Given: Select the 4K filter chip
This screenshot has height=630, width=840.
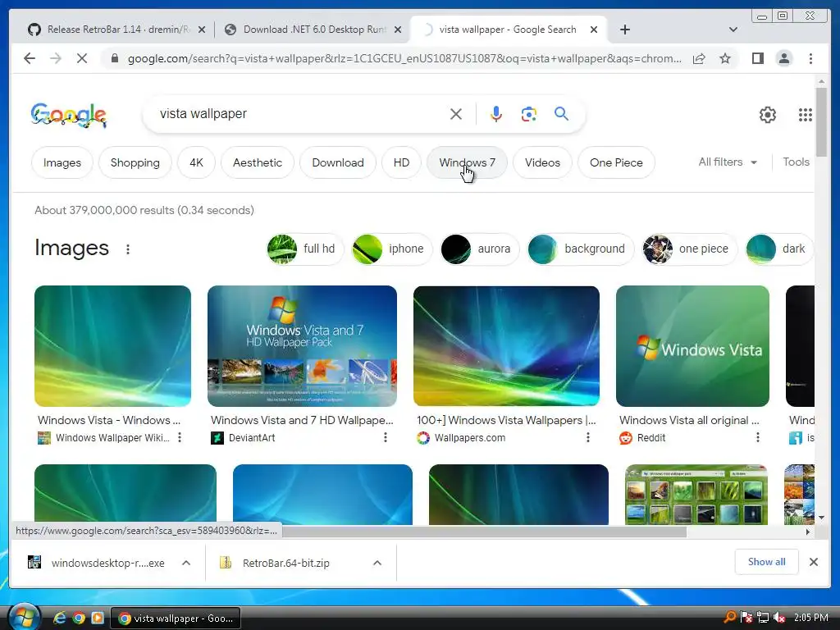Looking at the screenshot, I should pos(196,162).
